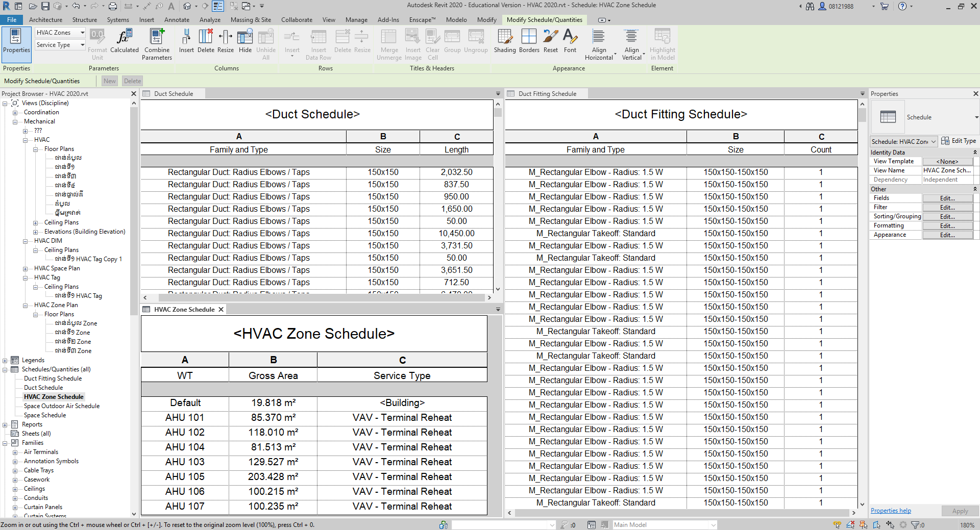Click Edit button for Sorting/Grouping
This screenshot has height=530, width=980.
947,217
